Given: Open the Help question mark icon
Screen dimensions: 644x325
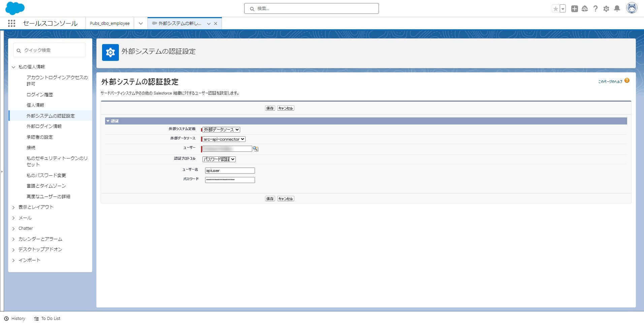Looking at the screenshot, I should coord(595,9).
